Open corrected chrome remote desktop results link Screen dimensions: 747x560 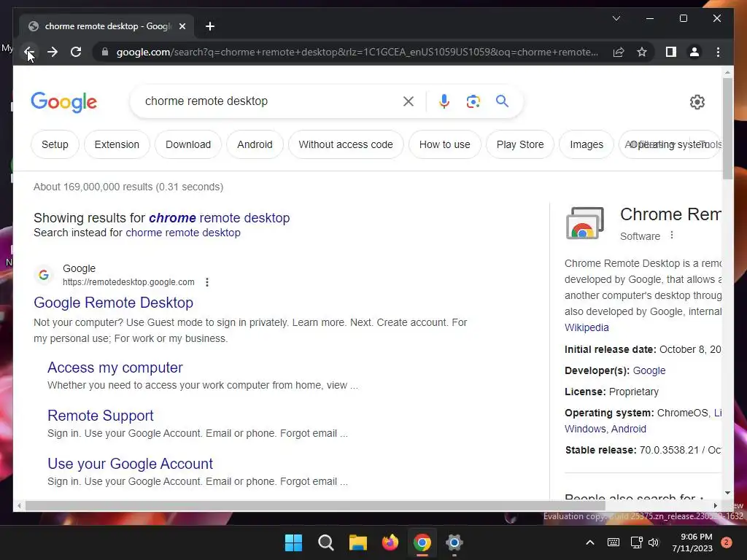click(219, 217)
